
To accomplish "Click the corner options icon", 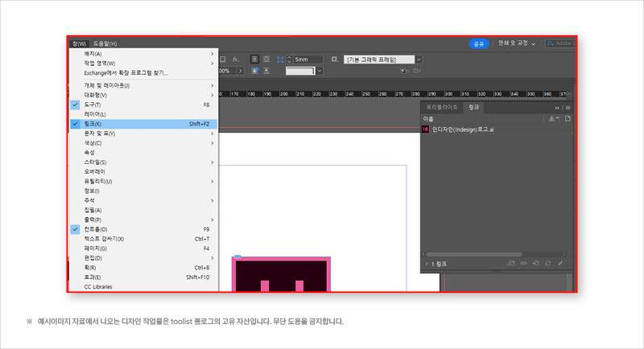I will (280, 60).
